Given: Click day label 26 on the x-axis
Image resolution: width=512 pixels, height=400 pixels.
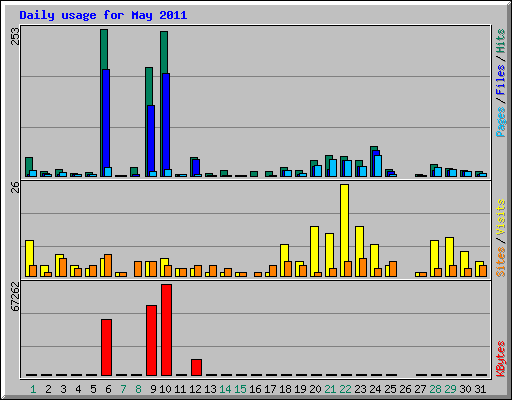Looking at the screenshot, I should pyautogui.click(x=405, y=389).
